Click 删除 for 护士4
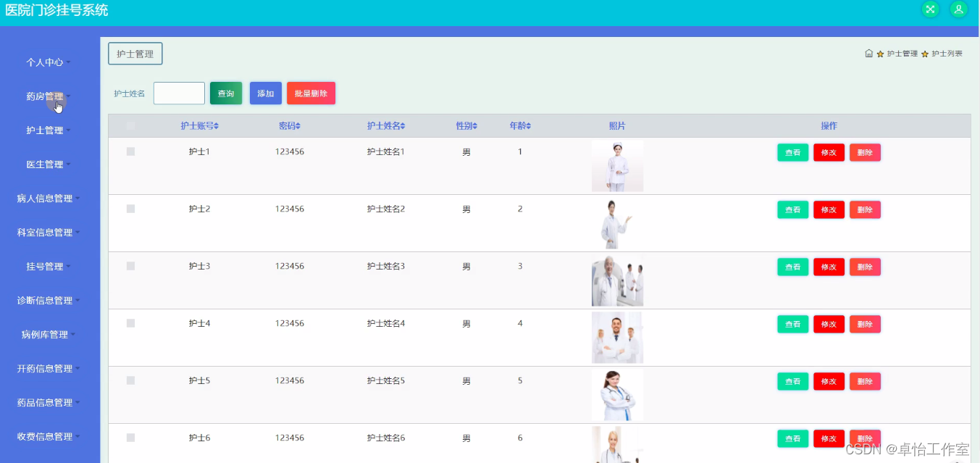Viewport: 980px width, 463px height. click(x=865, y=324)
